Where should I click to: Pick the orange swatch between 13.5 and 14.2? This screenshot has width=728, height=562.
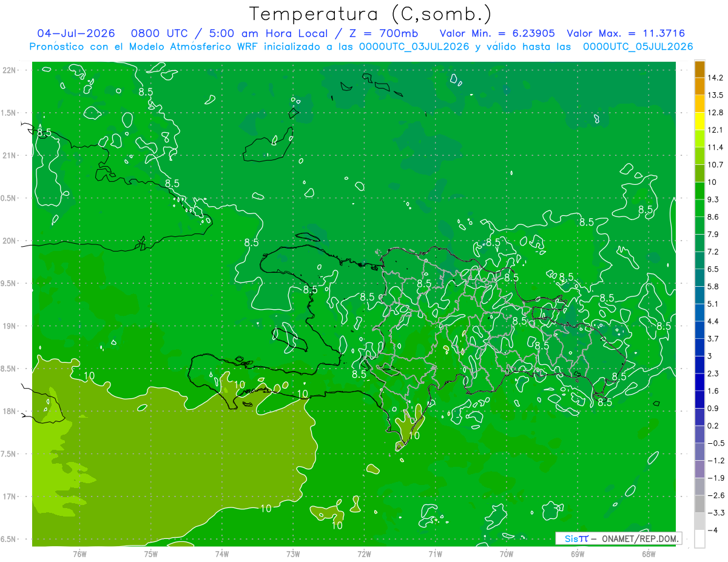tap(699, 86)
